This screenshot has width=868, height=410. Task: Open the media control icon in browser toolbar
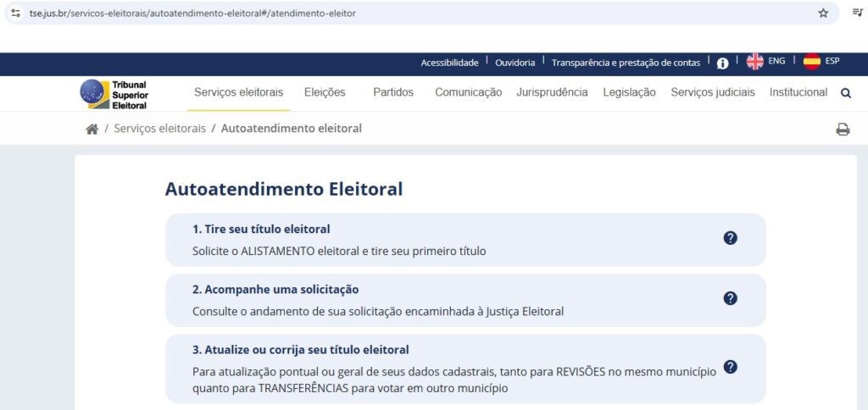pos(858,12)
